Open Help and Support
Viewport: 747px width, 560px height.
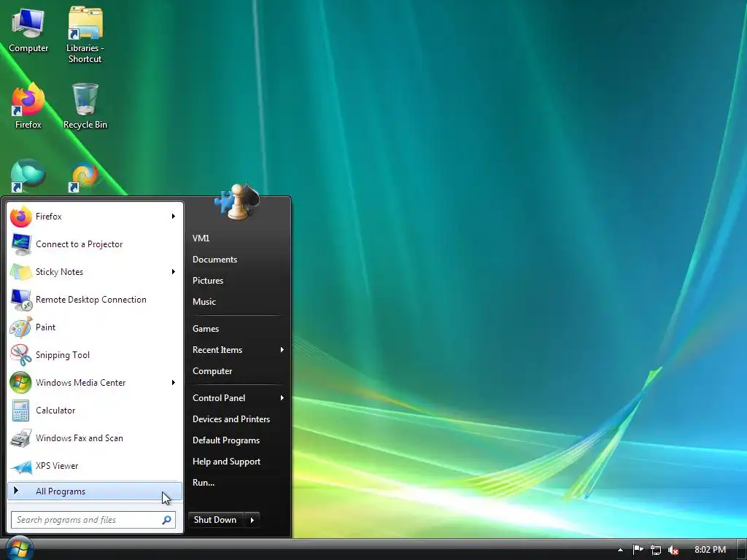(226, 462)
